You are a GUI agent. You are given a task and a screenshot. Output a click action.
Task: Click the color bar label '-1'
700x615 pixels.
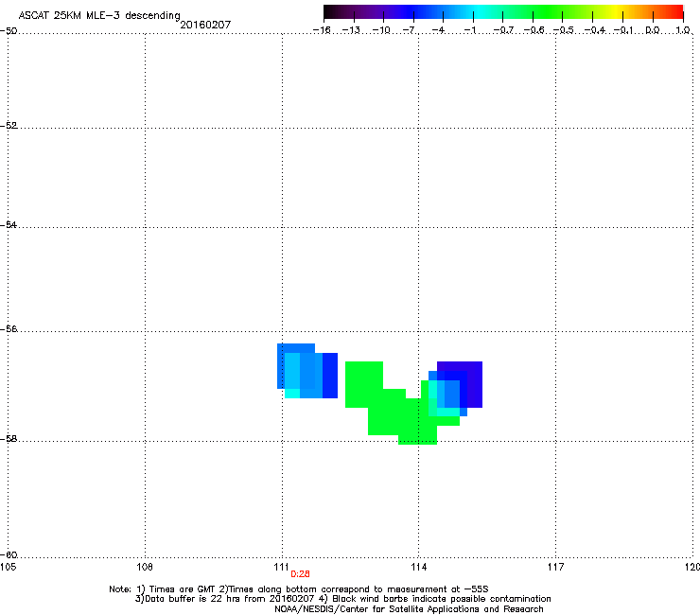pos(470,30)
